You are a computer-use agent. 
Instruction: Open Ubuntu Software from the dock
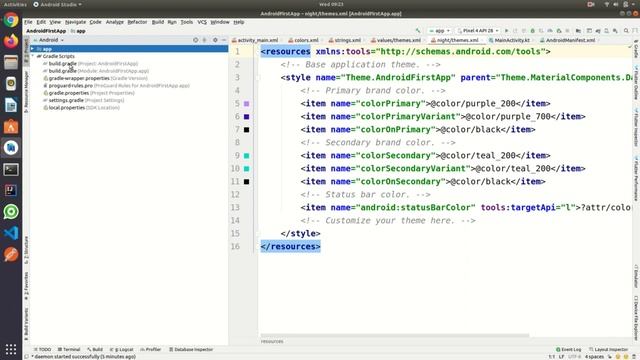[x=11, y=127]
